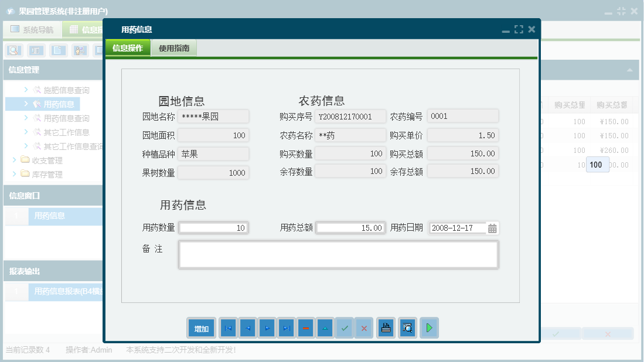Run the green execute arrow
This screenshot has width=644, height=362.
tap(429, 328)
